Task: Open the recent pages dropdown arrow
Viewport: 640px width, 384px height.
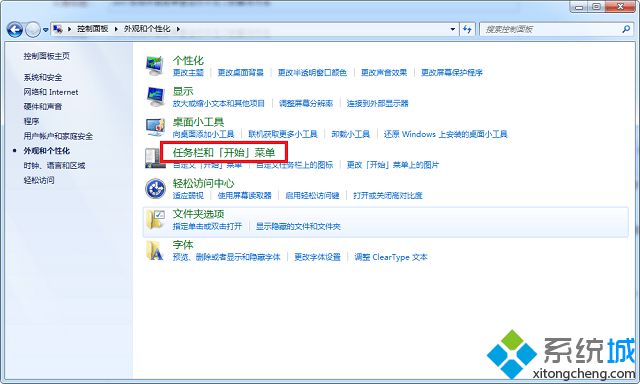Action: click(45, 30)
